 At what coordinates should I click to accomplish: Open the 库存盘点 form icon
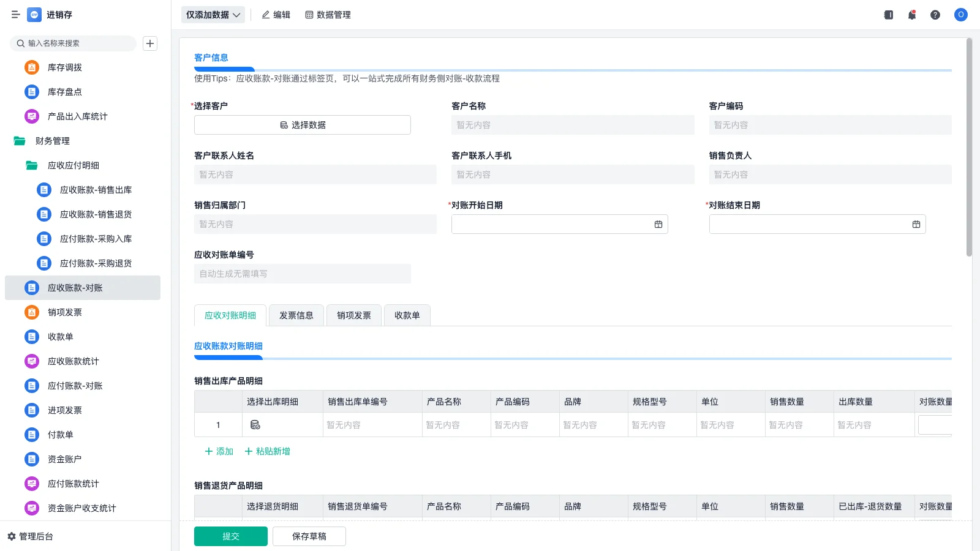pyautogui.click(x=32, y=92)
